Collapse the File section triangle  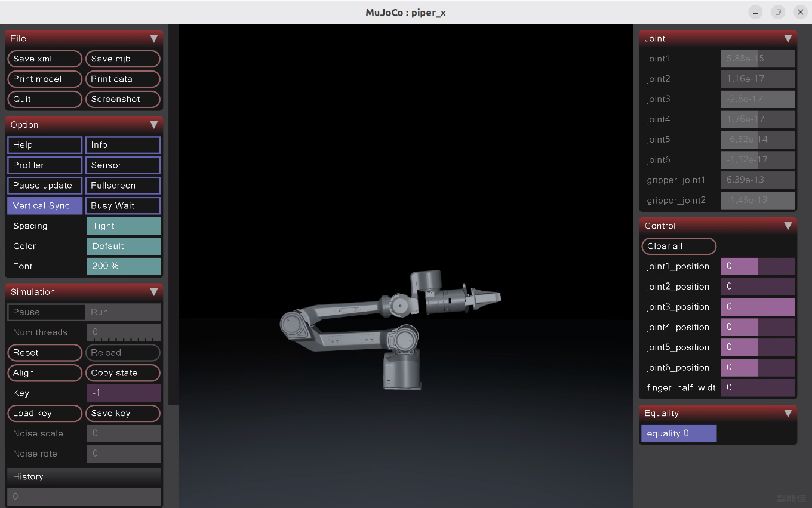[154, 39]
